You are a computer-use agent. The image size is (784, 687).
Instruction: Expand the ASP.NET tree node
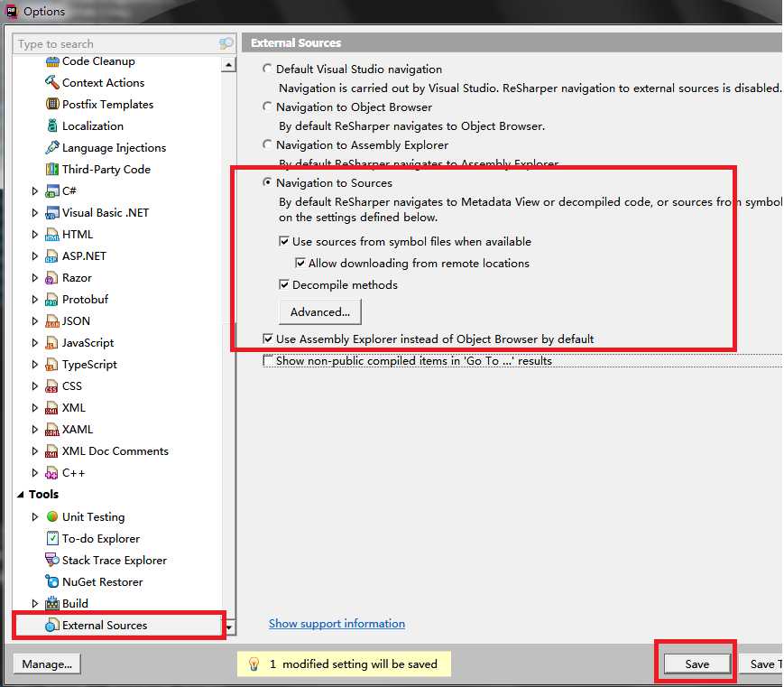[x=34, y=256]
